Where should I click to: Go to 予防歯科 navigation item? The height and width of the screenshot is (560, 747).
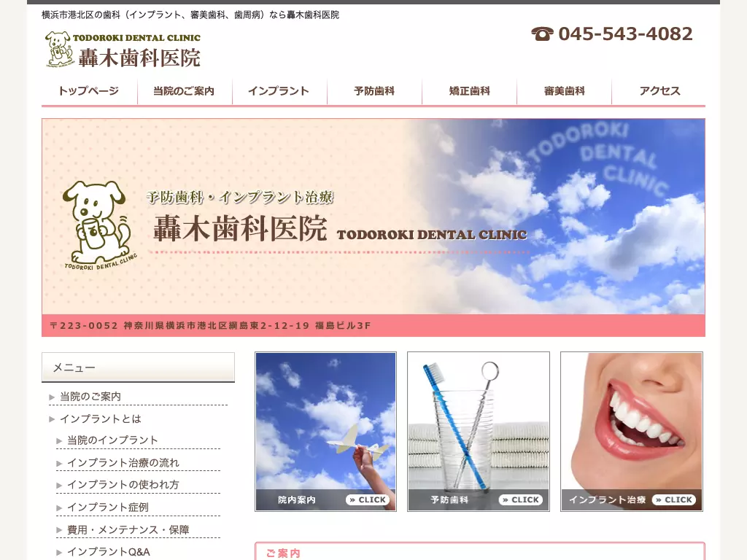pyautogui.click(x=374, y=91)
